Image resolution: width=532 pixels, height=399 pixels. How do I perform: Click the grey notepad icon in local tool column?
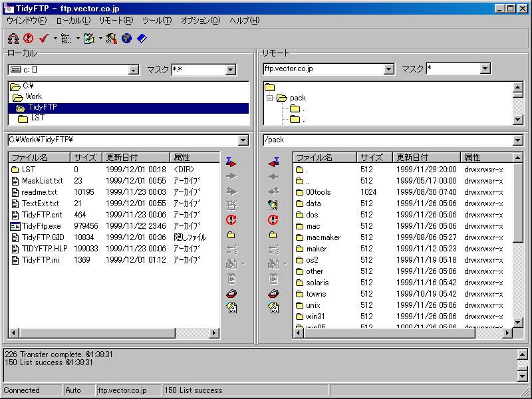click(231, 279)
